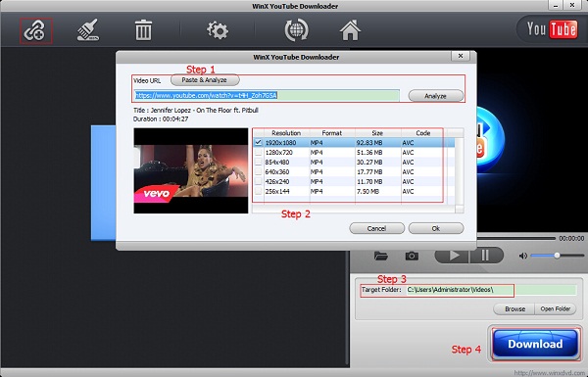Click the volume speaker icon
Viewport: 588px width, 377px height.
[522, 256]
